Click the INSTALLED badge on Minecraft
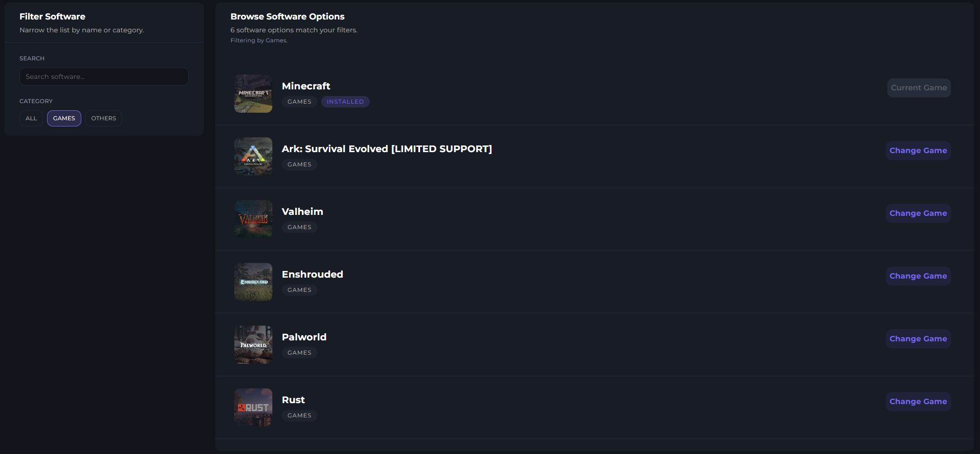The width and height of the screenshot is (980, 454). [345, 102]
